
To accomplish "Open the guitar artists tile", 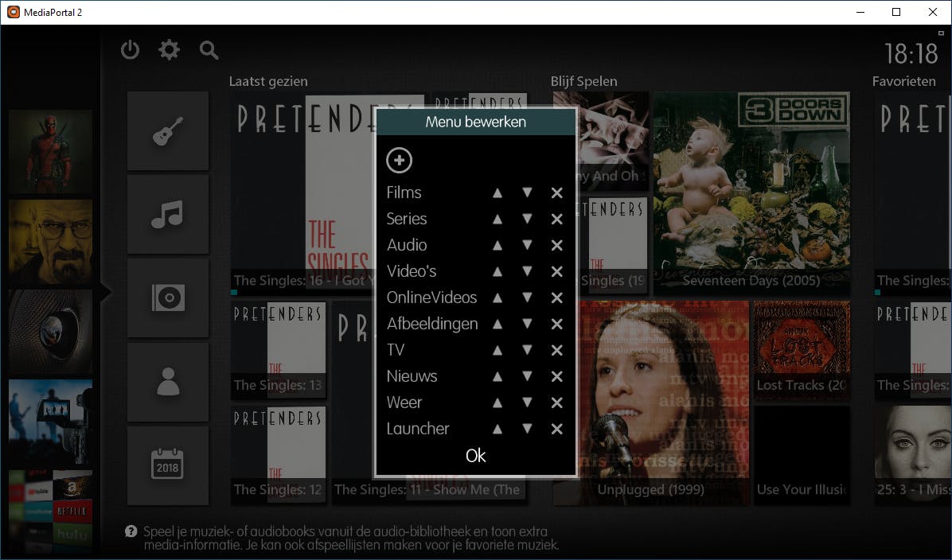I will [x=168, y=131].
